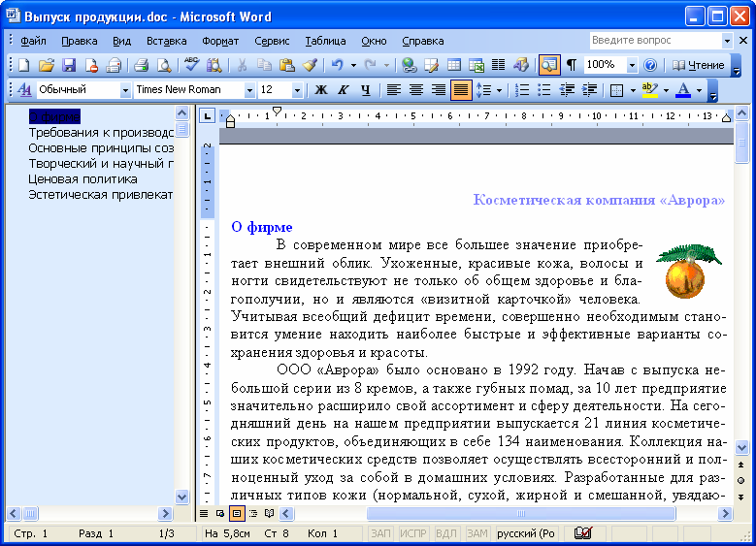
Task: Open Styles and Formatting pane icon
Action: click(24, 89)
